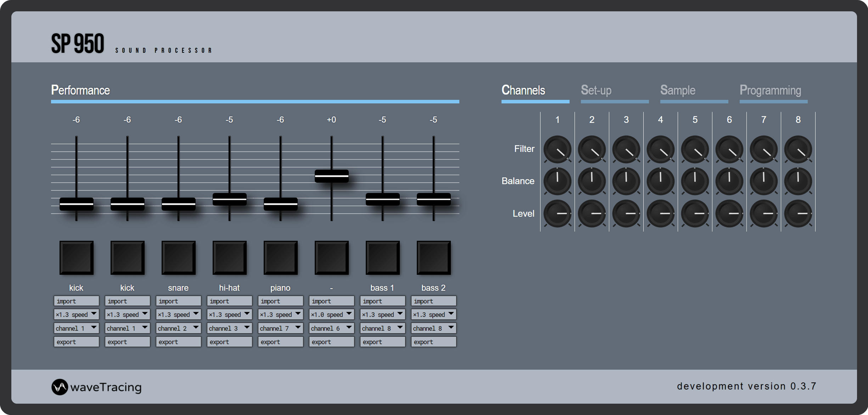Click export under bass 1
This screenshot has width=868, height=415.
click(382, 342)
